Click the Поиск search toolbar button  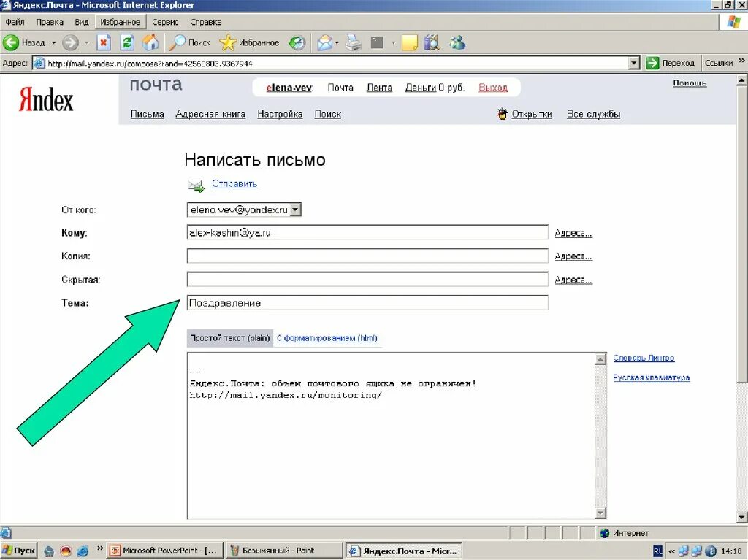pos(191,43)
